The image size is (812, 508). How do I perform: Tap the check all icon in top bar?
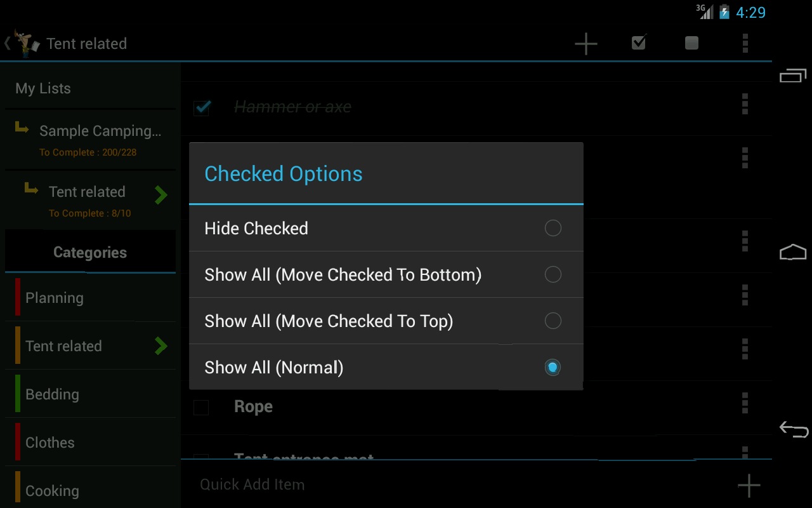[x=639, y=43]
